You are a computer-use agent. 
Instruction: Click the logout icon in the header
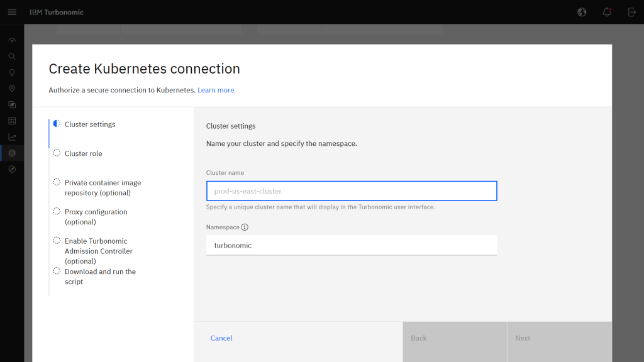631,13
